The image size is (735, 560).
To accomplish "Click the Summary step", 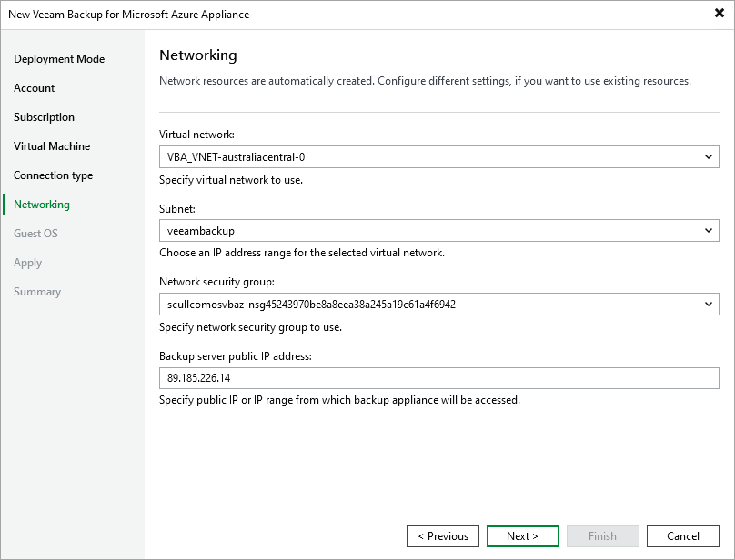I will pyautogui.click(x=37, y=292).
